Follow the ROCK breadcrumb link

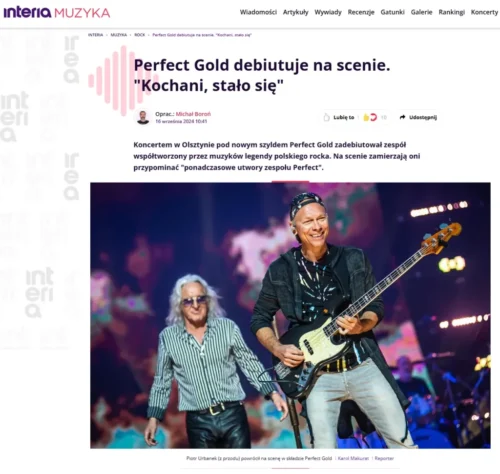click(140, 35)
